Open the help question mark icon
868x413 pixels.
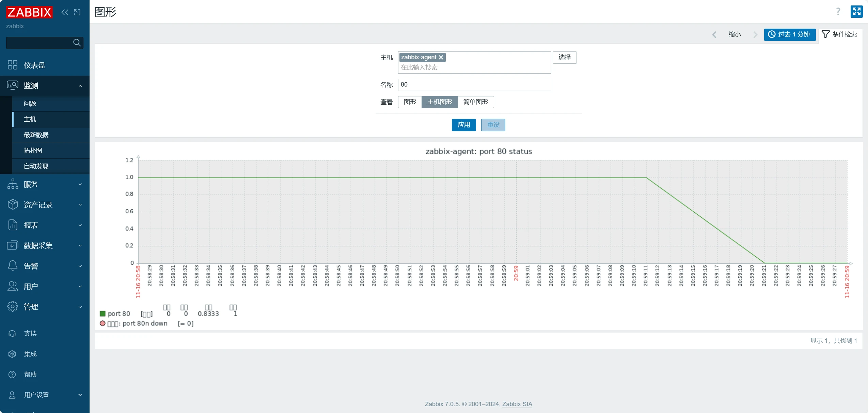pos(838,12)
